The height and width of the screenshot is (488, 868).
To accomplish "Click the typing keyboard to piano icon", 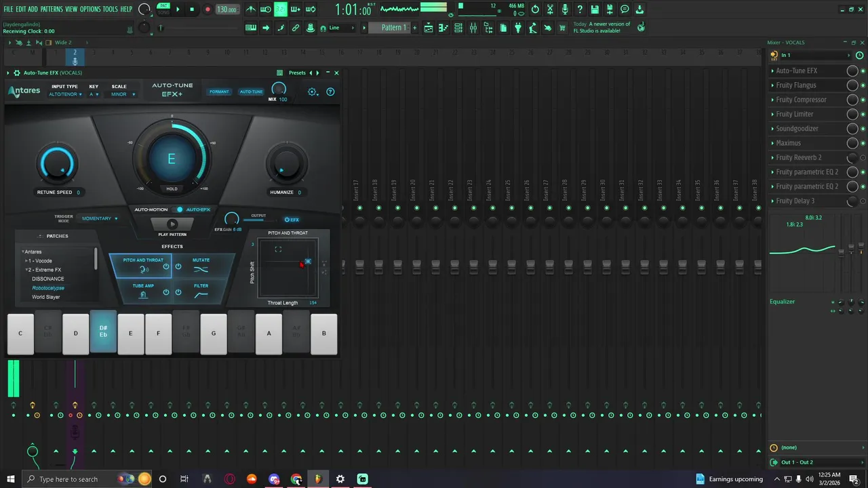I will tap(251, 28).
